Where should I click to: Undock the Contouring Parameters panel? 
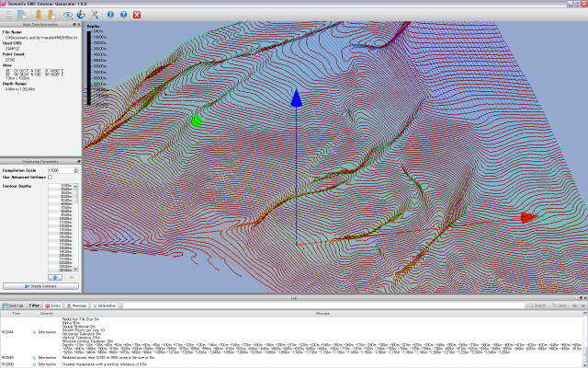point(77,159)
